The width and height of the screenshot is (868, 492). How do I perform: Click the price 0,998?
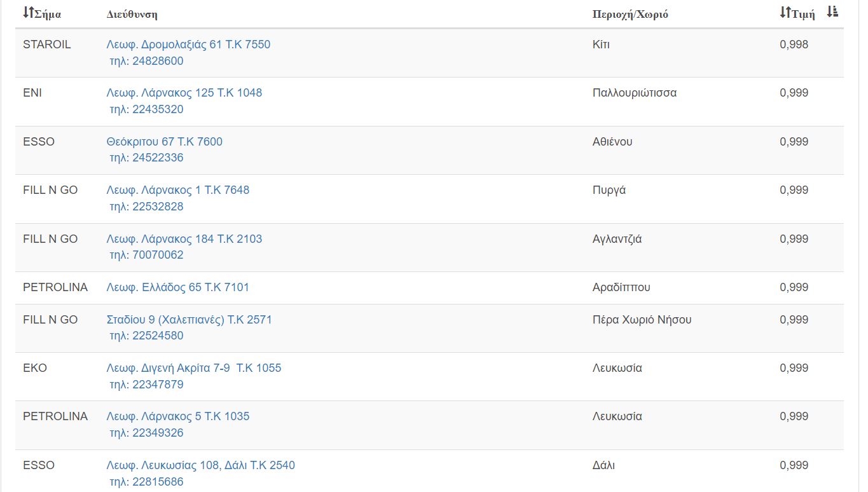[x=794, y=44]
